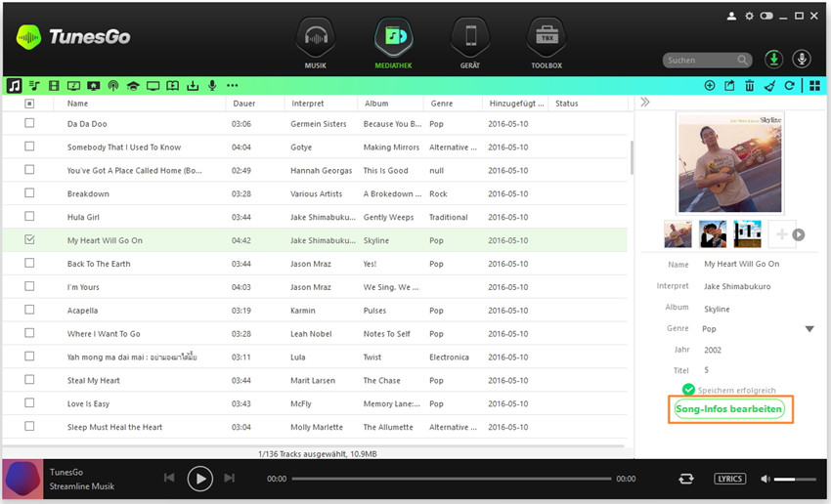Click the clean-up broom icon
Screen dimensions: 831x504
coord(769,86)
